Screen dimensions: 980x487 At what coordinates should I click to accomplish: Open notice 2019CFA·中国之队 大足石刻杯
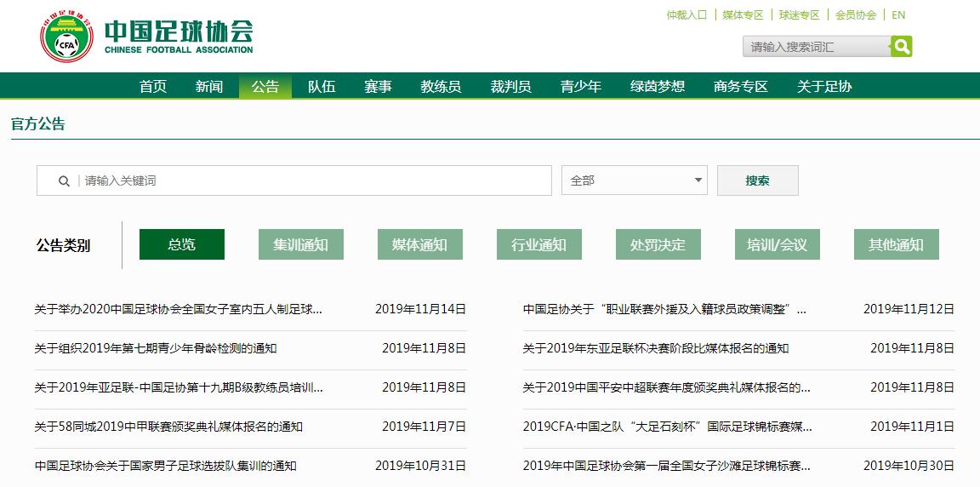click(x=668, y=427)
